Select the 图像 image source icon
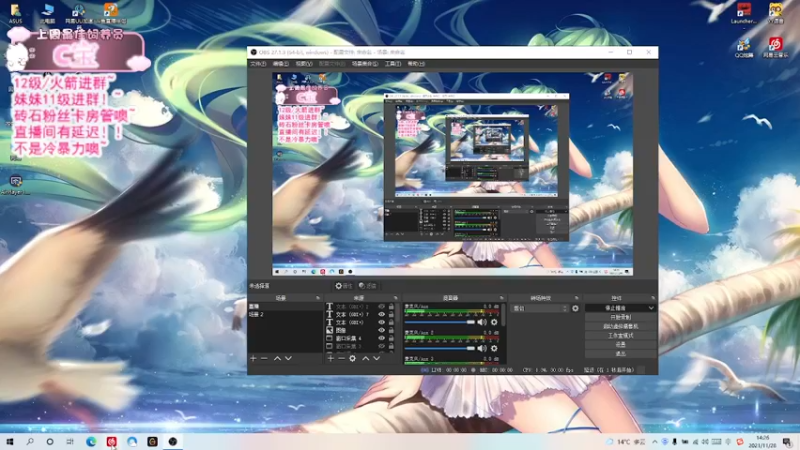 (x=330, y=330)
